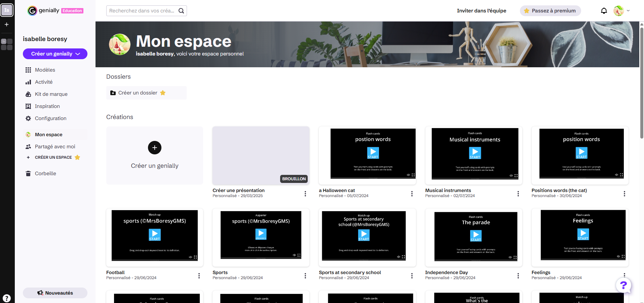Image resolution: width=644 pixels, height=303 pixels.
Task: Click Passez à premium button
Action: click(x=550, y=11)
